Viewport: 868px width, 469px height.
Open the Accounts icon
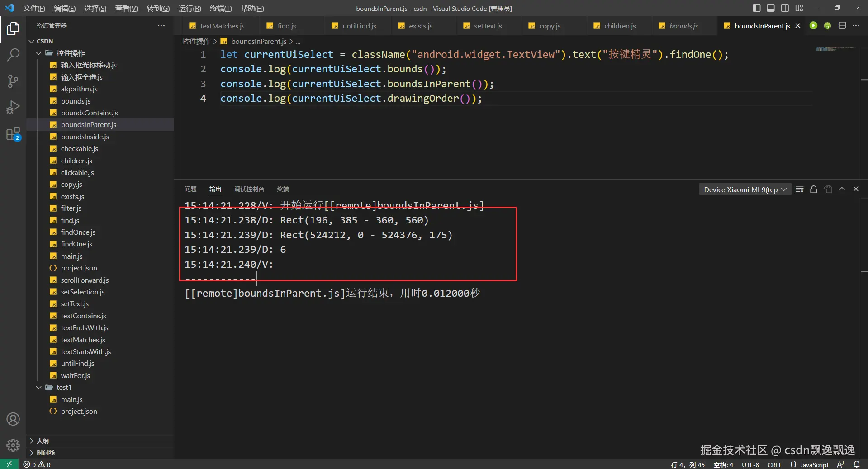coord(13,419)
